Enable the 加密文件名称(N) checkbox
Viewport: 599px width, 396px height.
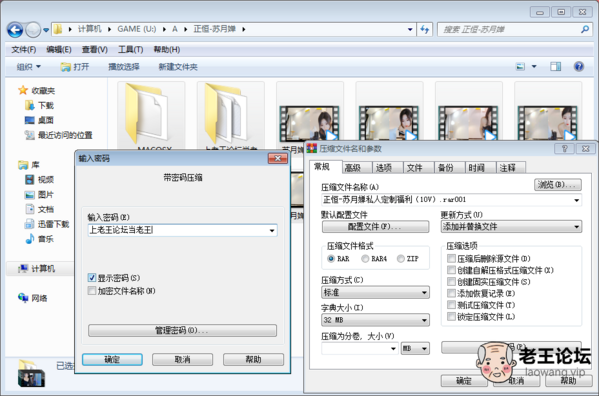92,291
